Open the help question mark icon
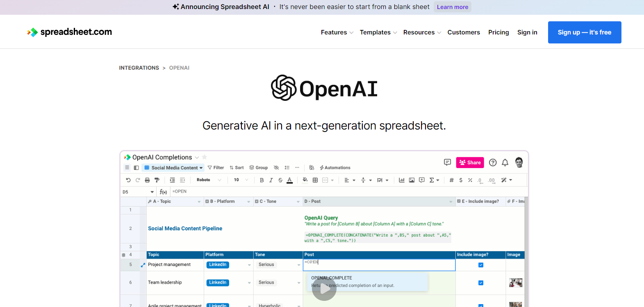Screen dimensions: 644x307 (493, 162)
